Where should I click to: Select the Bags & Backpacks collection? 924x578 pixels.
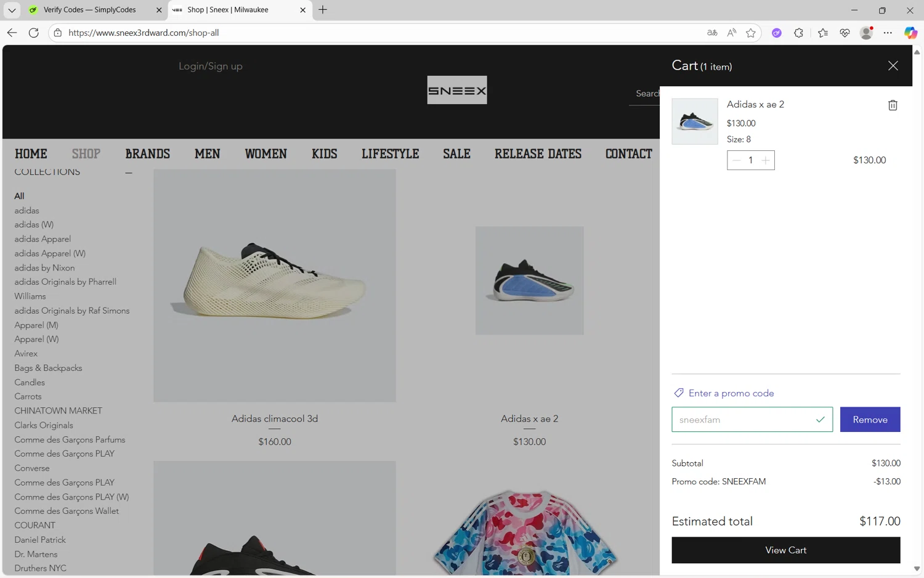(48, 368)
